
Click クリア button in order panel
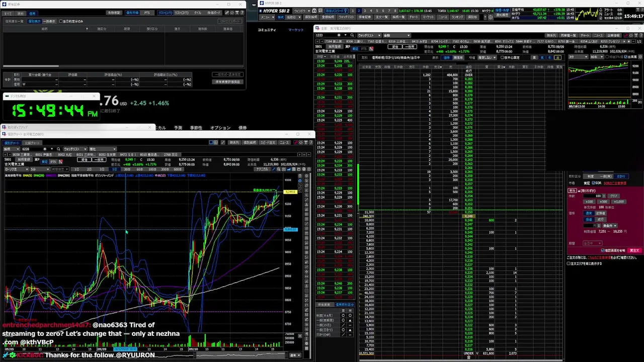[x=614, y=196]
